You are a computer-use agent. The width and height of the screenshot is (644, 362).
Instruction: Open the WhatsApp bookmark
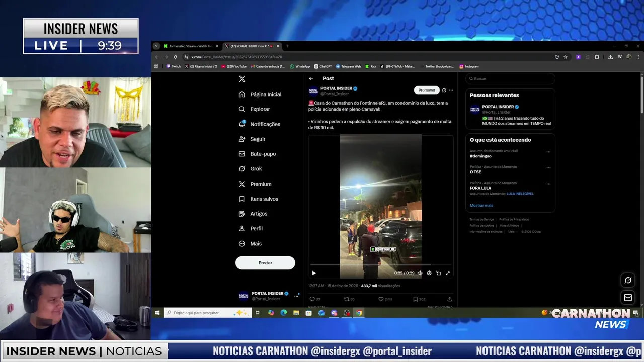[300, 66]
